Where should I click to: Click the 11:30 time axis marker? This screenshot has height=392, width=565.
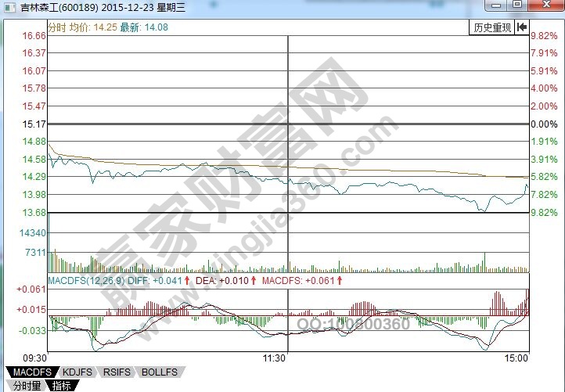pos(273,358)
